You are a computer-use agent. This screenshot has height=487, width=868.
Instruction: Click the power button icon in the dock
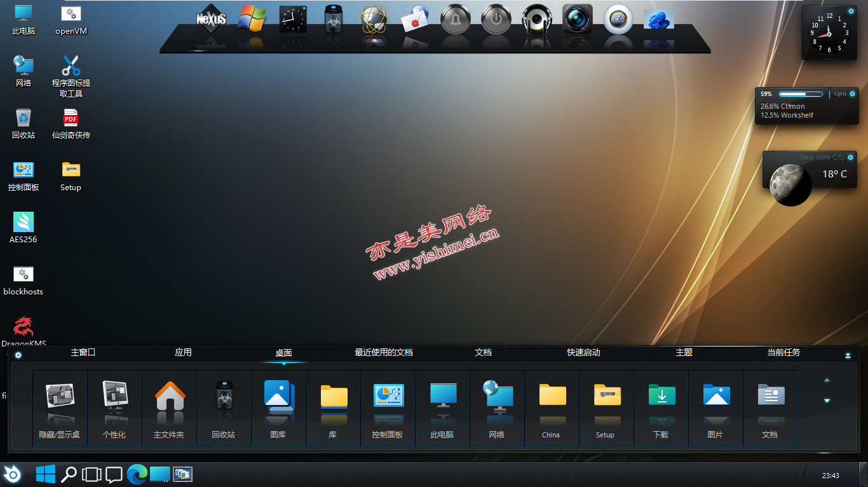(496, 19)
